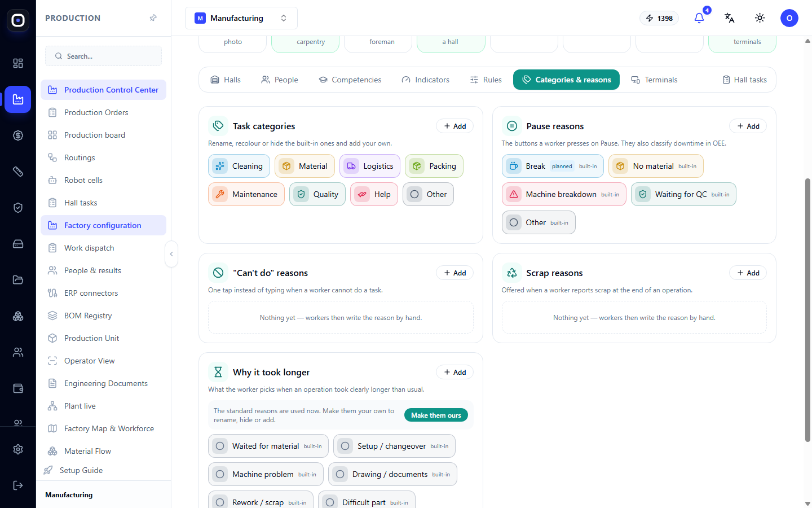The image size is (812, 508).
Task: Switch to the Indicators tab
Action: pos(426,80)
